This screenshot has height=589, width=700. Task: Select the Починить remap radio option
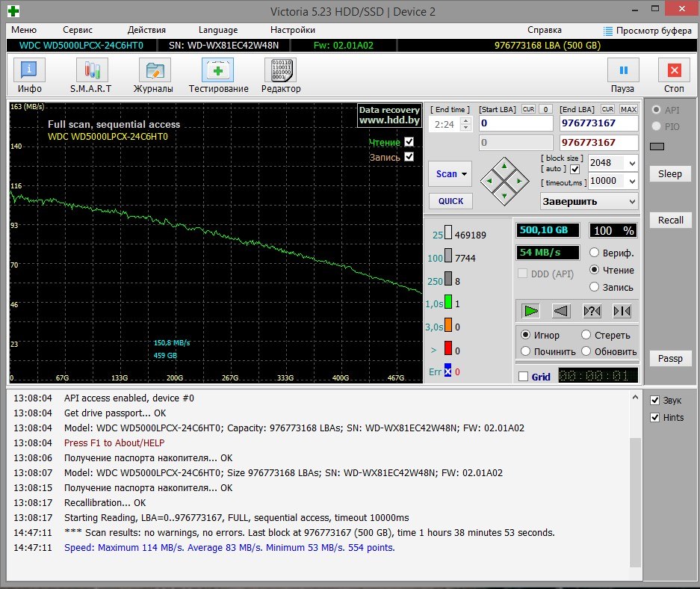tap(526, 351)
